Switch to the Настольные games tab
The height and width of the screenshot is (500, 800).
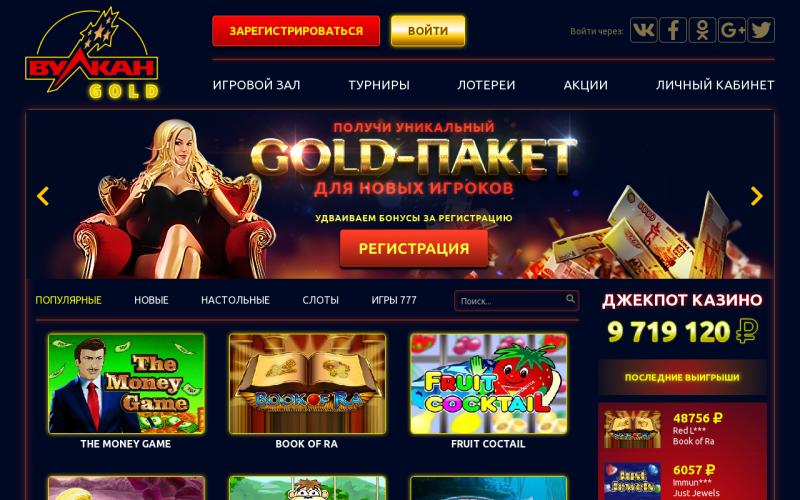[x=235, y=300]
